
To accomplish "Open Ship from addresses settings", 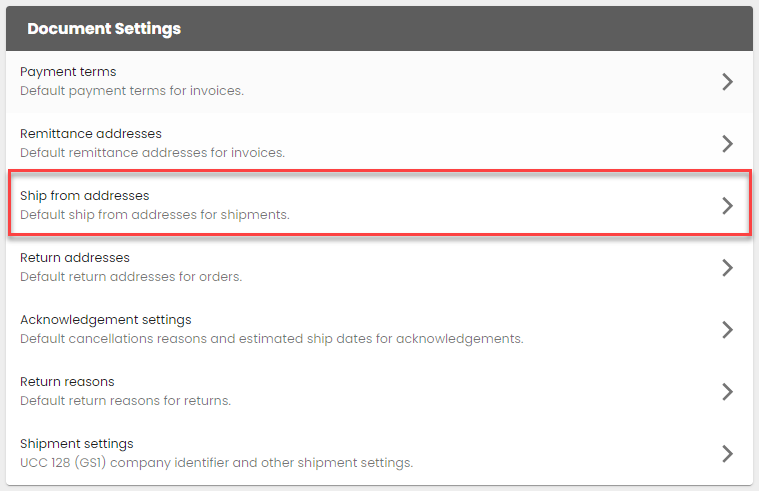I will (x=84, y=196).
